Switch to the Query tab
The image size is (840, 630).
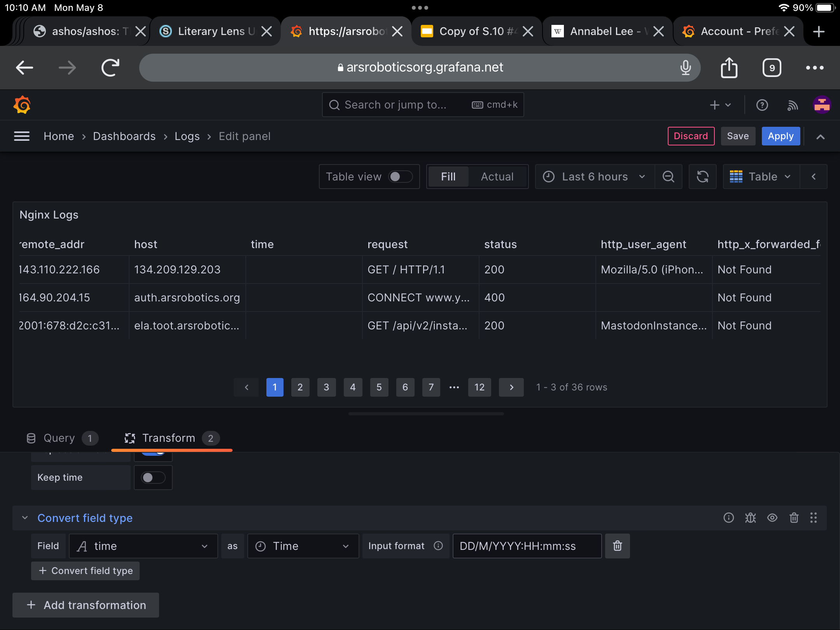point(59,438)
